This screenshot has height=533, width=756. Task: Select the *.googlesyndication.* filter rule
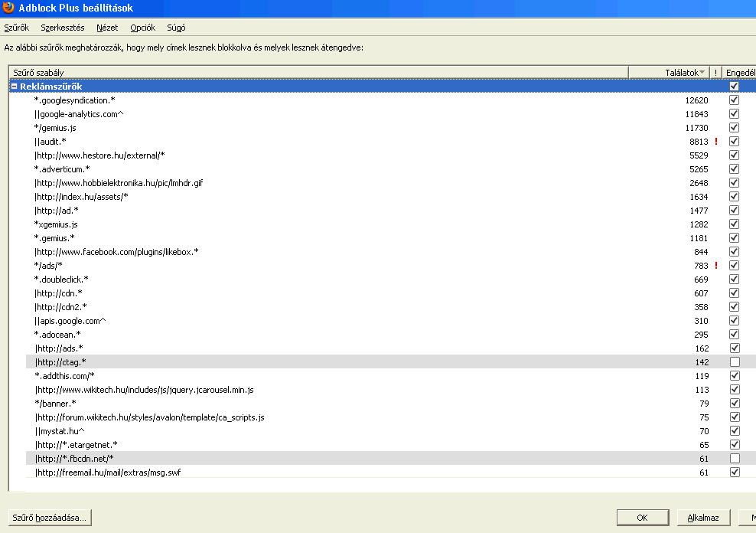pyautogui.click(x=75, y=100)
